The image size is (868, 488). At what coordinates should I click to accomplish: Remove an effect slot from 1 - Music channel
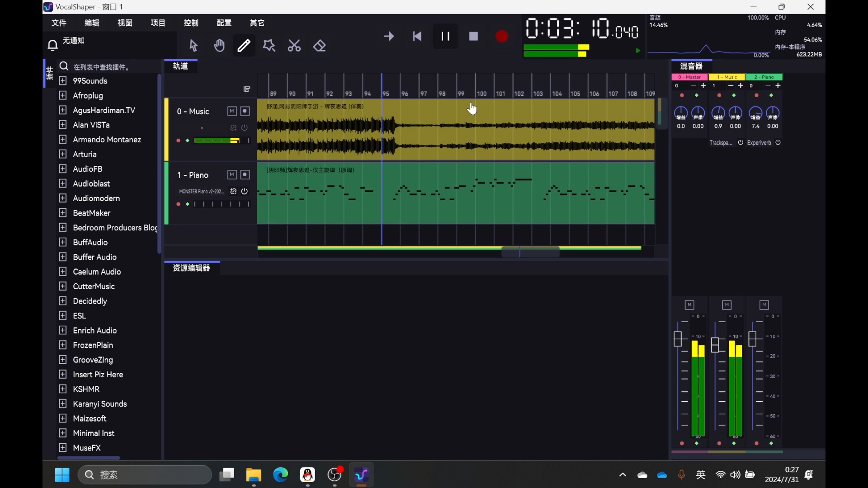[x=731, y=86]
